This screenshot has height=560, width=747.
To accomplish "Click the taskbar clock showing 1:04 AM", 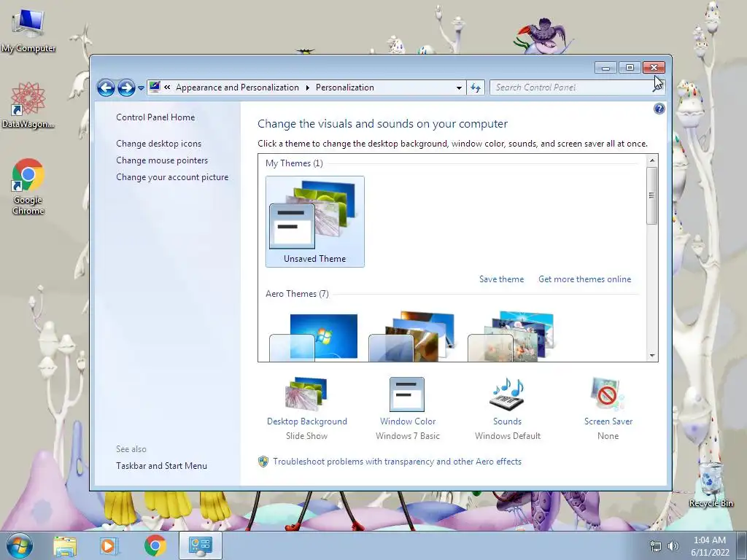I will tap(710, 546).
